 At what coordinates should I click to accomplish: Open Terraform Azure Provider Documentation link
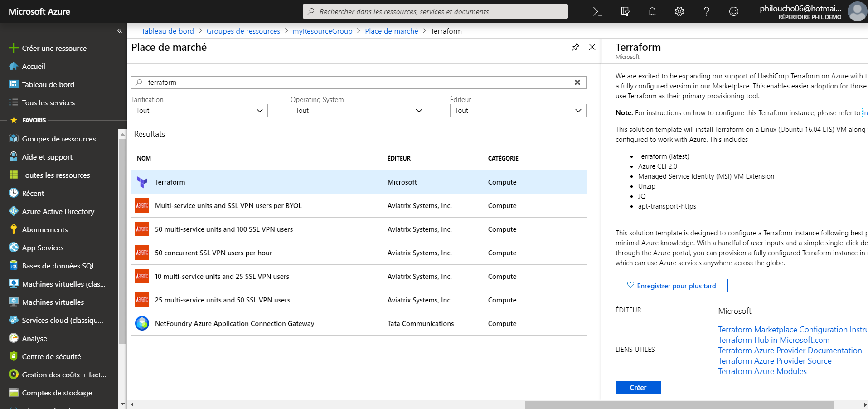pos(790,351)
